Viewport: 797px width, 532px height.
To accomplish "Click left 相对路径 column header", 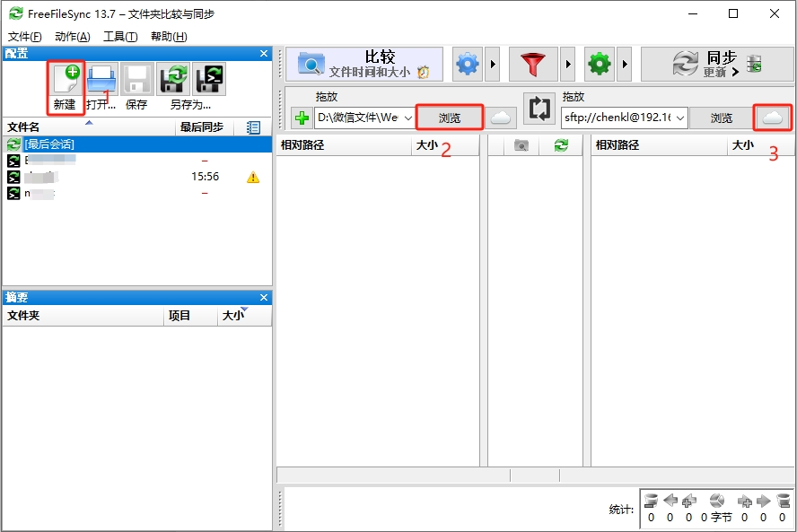I will 344,145.
